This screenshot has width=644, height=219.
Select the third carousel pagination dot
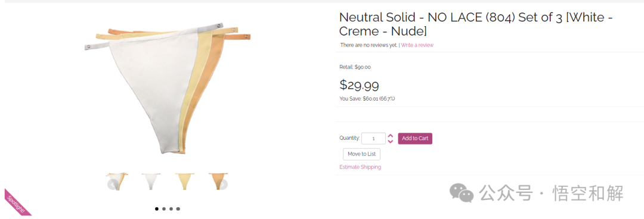[171, 209]
